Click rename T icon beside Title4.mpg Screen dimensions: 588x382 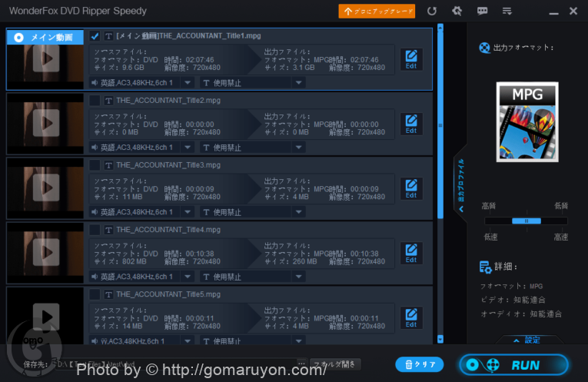pyautogui.click(x=108, y=229)
